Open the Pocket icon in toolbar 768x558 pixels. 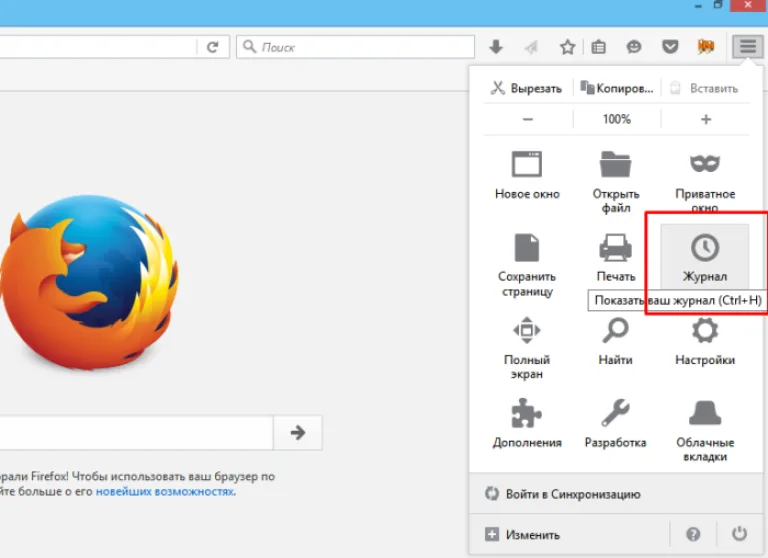[x=670, y=47]
